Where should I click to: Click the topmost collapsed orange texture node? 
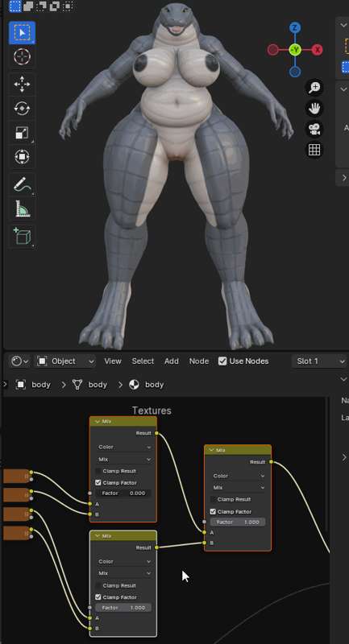16,476
